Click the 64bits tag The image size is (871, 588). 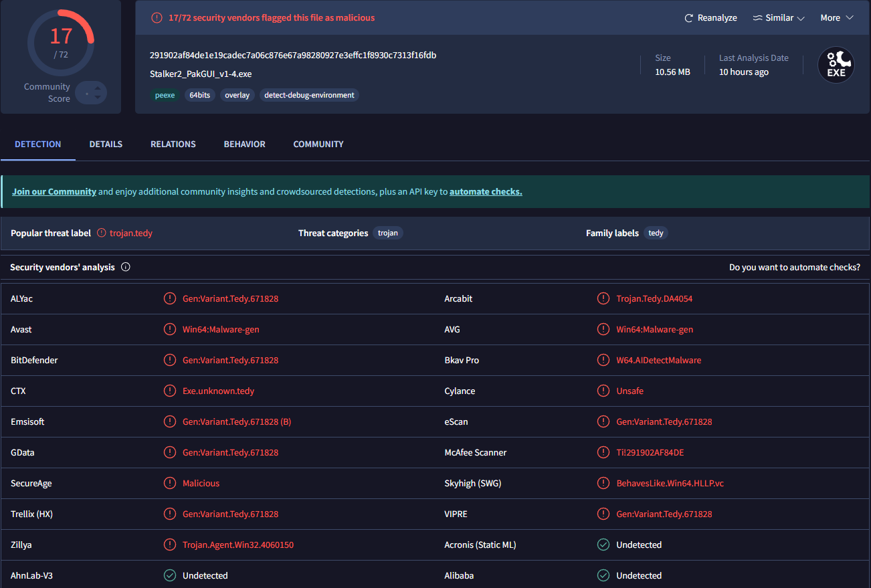(x=199, y=95)
